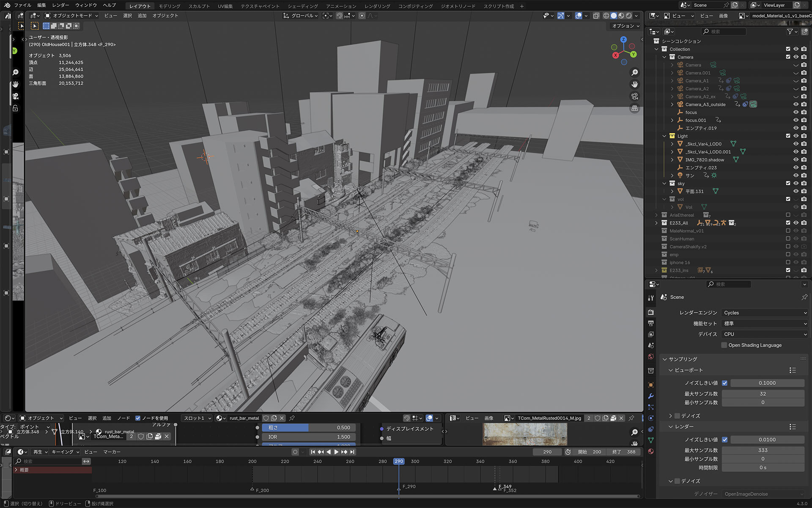The height and width of the screenshot is (508, 812).
Task: Switch to the Shading workspace tab
Action: pyautogui.click(x=302, y=6)
